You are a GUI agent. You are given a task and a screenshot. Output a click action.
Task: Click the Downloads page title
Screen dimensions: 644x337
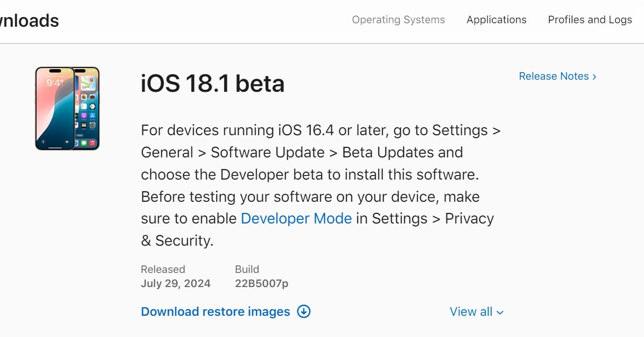coord(29,21)
